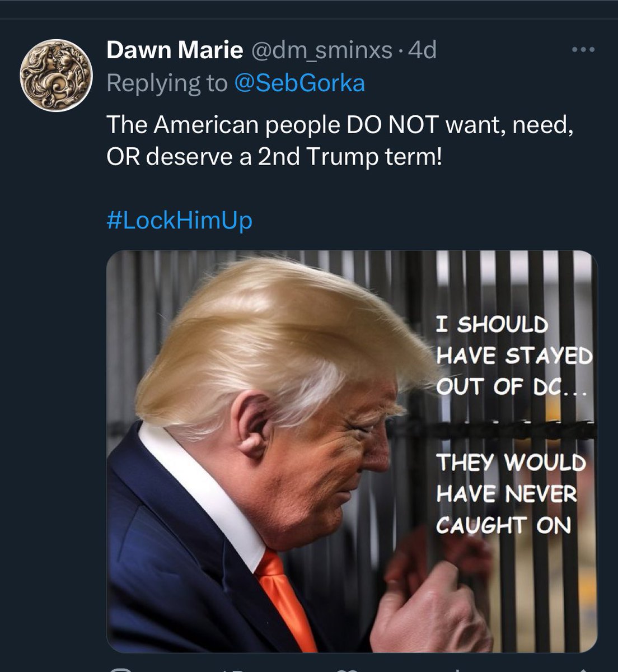Tap the 'OR deserve a 2nd Trump term!' line
618x672 pixels.
274,157
